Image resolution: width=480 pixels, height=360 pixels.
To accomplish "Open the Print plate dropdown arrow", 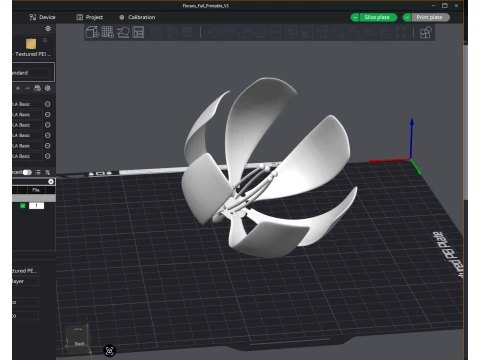I will point(407,17).
